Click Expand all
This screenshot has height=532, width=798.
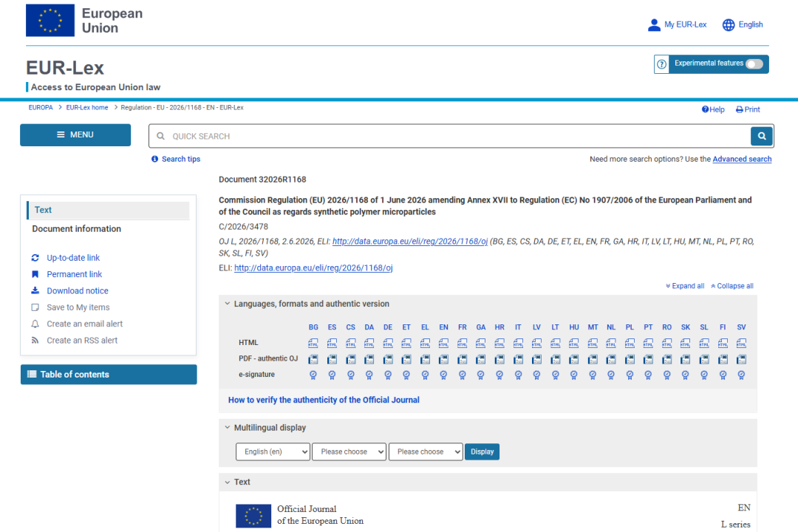coord(685,286)
